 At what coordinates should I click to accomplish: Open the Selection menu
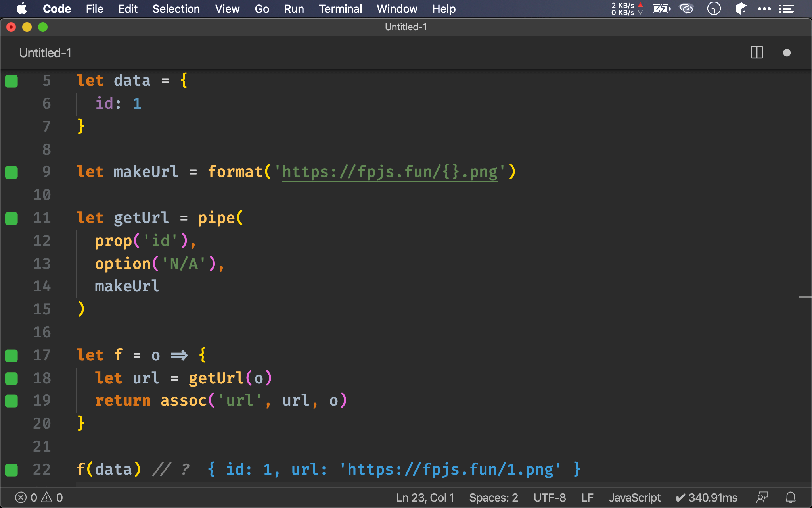click(x=176, y=9)
